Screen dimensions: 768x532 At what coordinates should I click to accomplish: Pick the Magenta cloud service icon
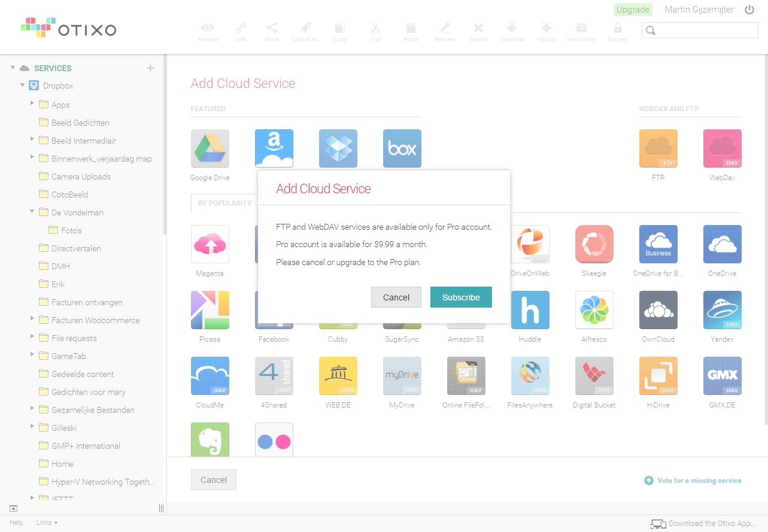pyautogui.click(x=210, y=244)
